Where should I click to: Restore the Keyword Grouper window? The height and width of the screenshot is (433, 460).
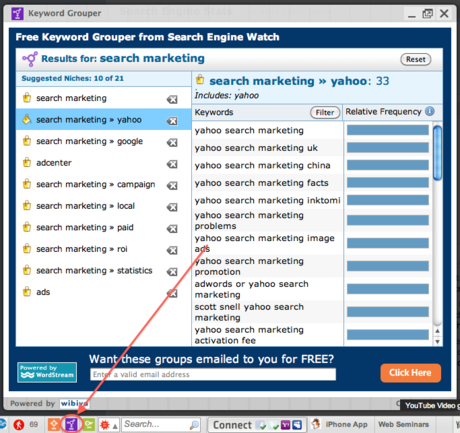(427, 14)
